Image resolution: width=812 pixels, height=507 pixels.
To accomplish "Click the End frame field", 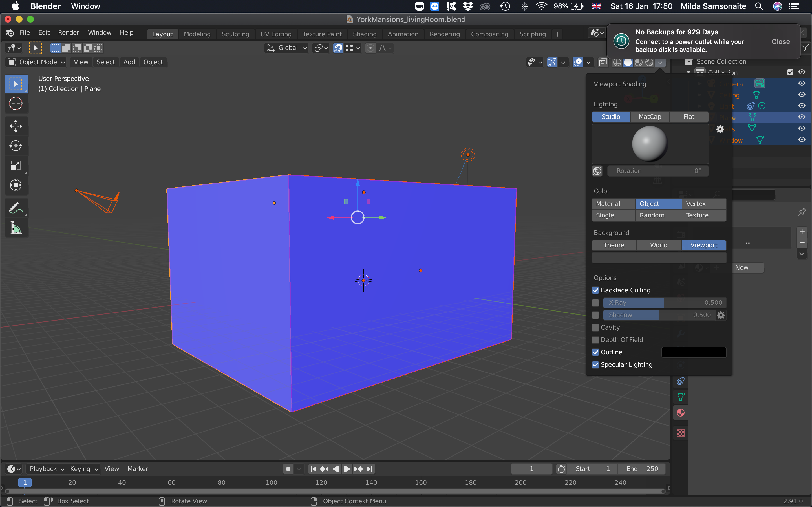I will point(641,469).
